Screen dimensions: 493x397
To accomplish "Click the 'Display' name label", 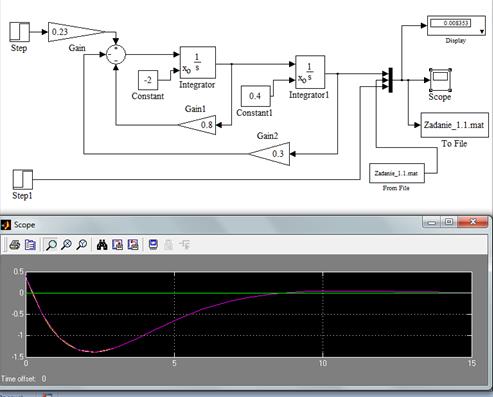I will 456,40.
